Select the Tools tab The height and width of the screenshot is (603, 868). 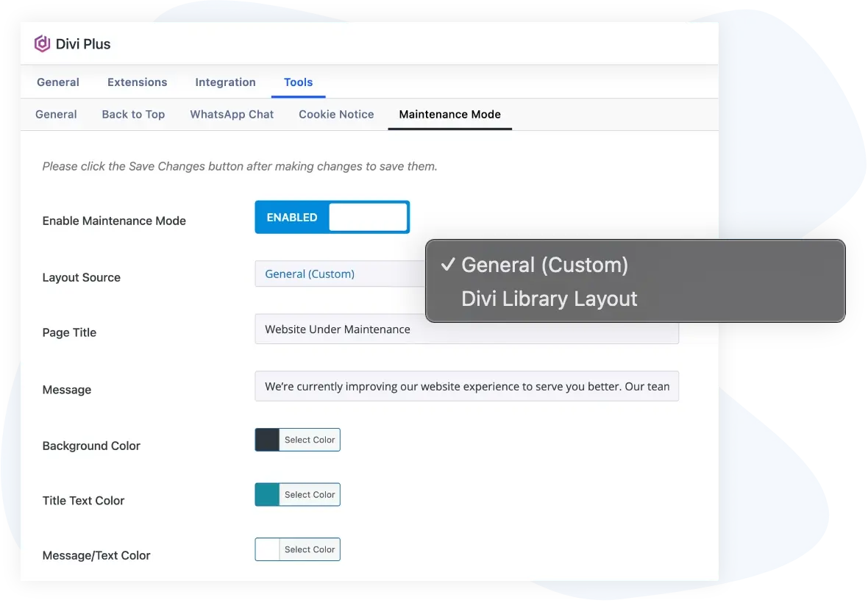point(299,82)
